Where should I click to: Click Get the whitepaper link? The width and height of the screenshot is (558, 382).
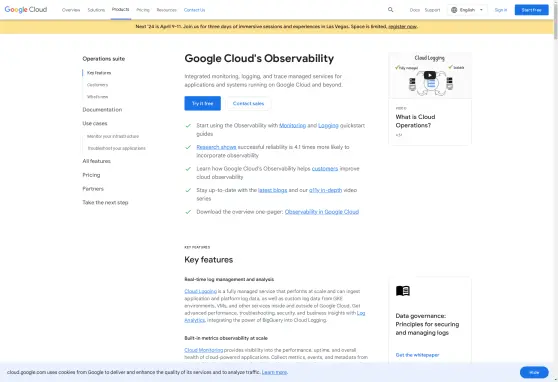point(417,355)
